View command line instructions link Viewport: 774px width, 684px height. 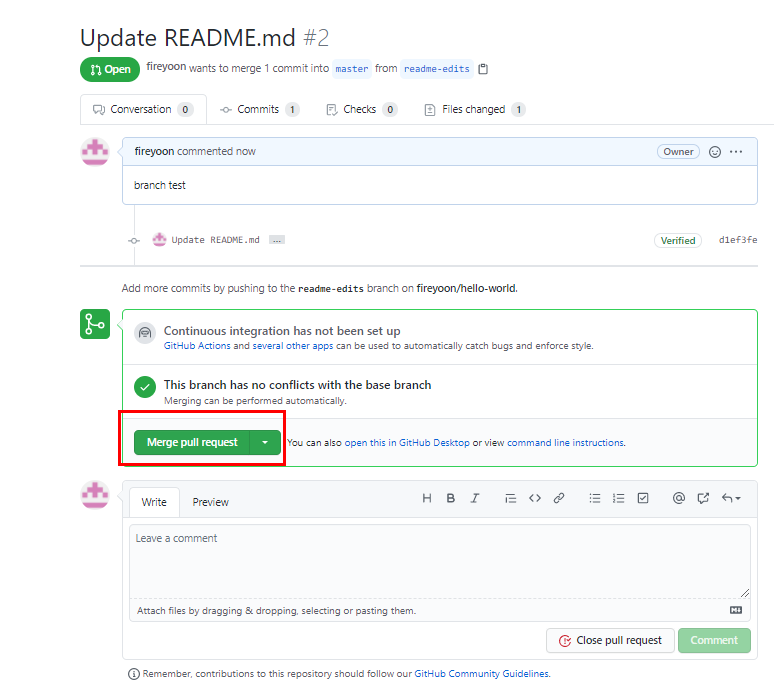[x=565, y=443]
